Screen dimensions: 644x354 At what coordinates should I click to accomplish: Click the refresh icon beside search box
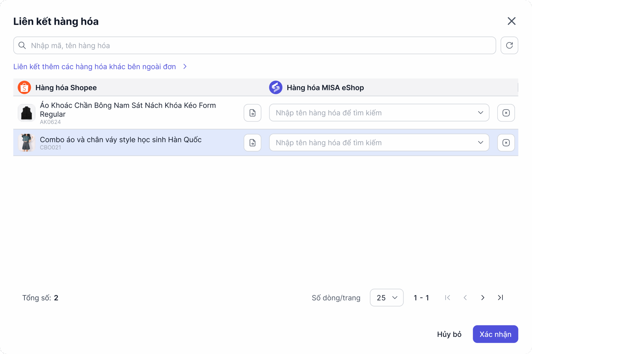pos(509,45)
